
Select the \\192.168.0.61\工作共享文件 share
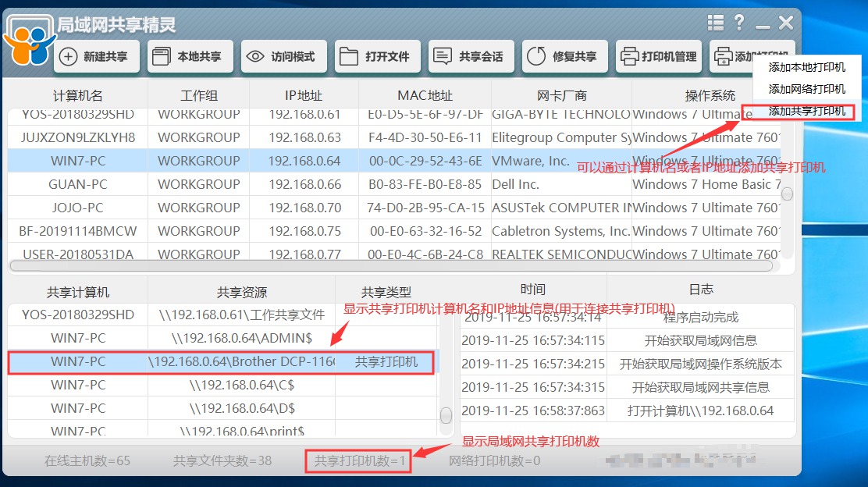242,315
